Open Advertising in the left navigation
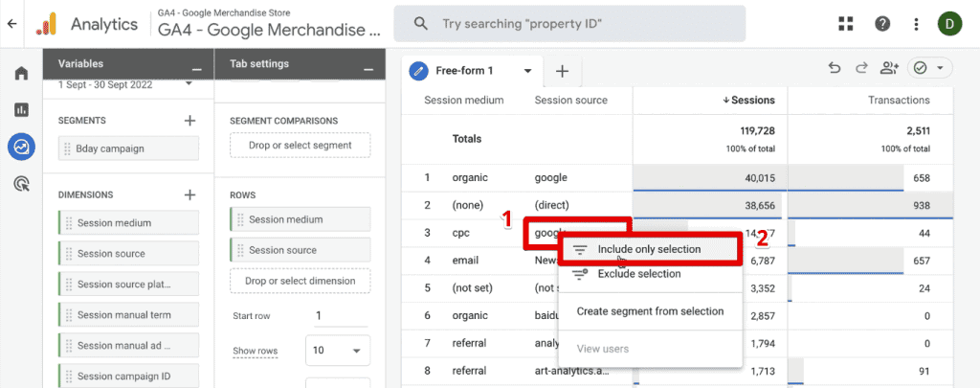This screenshot has height=388, width=980. pos(21,184)
